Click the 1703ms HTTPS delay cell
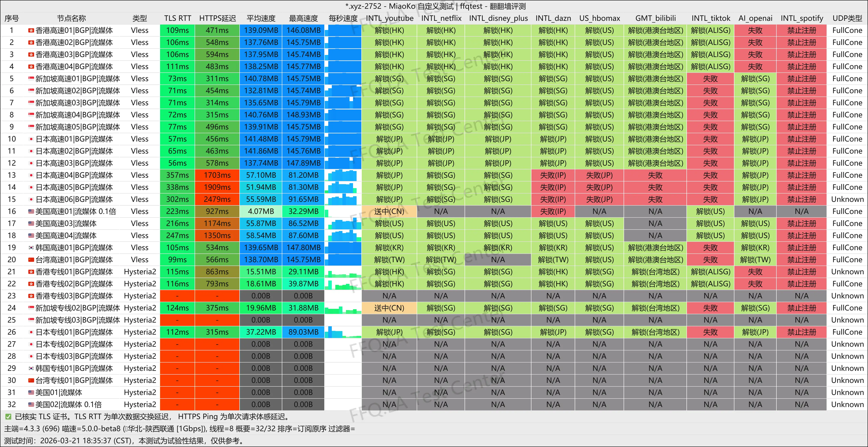This screenshot has height=447, width=868. (217, 175)
